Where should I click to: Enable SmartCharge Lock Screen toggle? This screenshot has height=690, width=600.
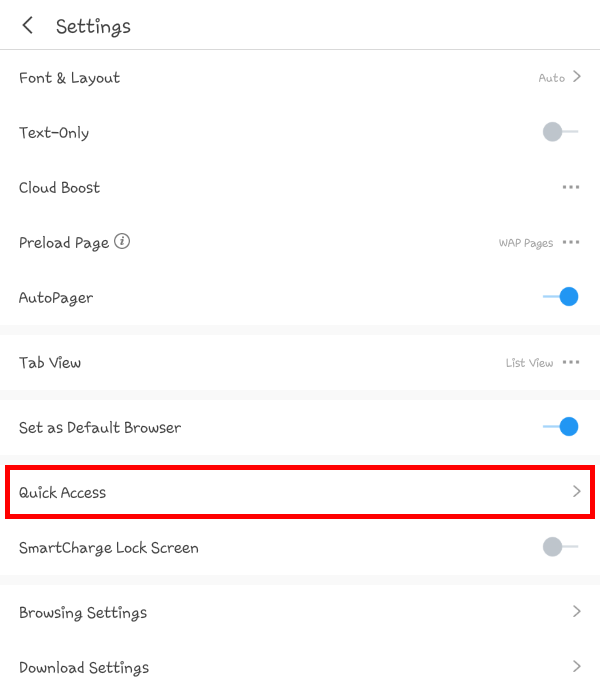(560, 547)
